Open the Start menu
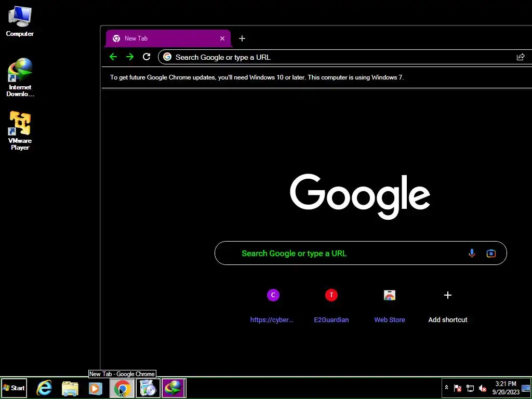This screenshot has height=399, width=532. (14, 388)
